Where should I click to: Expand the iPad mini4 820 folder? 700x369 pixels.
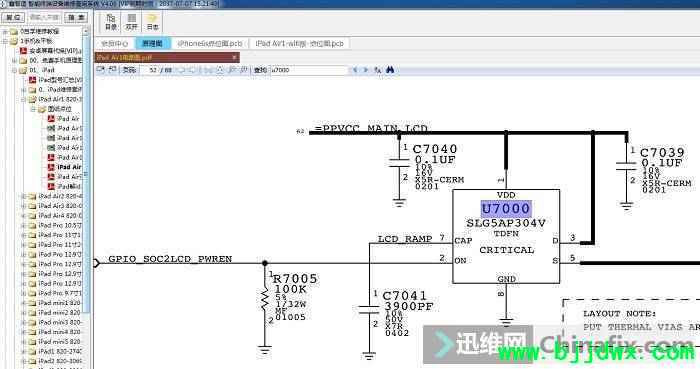coord(24,332)
